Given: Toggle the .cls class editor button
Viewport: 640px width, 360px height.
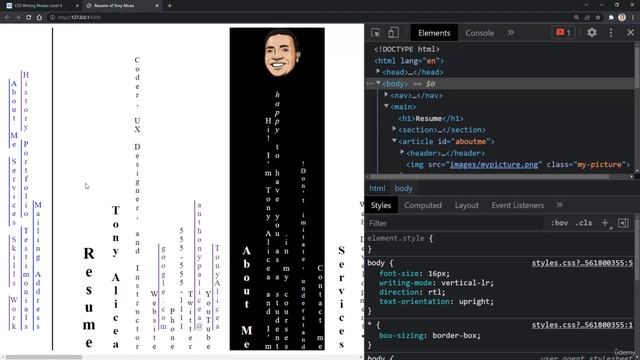Looking at the screenshot, I should (x=584, y=223).
